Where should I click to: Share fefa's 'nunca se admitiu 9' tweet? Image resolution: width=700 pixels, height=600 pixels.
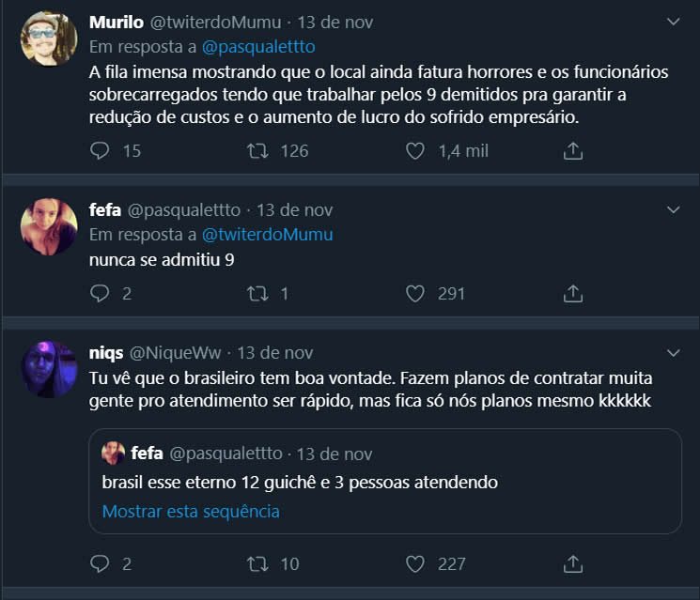[x=573, y=294]
